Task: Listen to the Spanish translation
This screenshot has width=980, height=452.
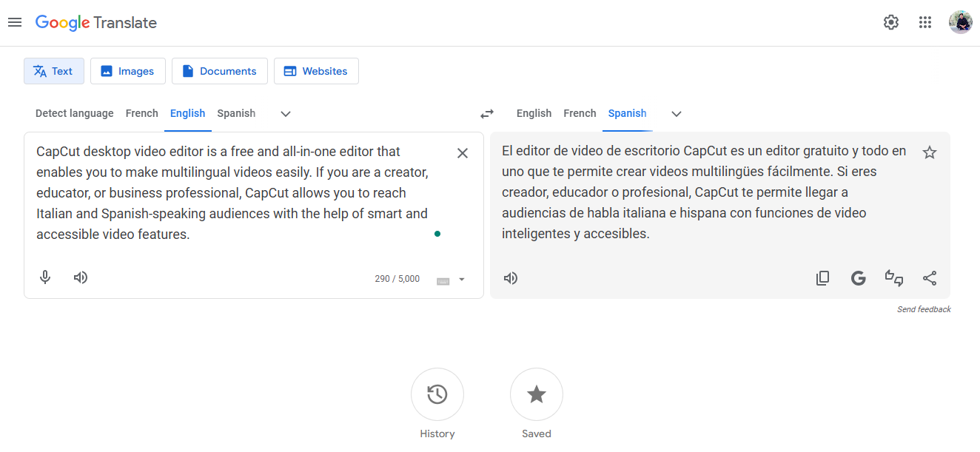Action: point(510,277)
